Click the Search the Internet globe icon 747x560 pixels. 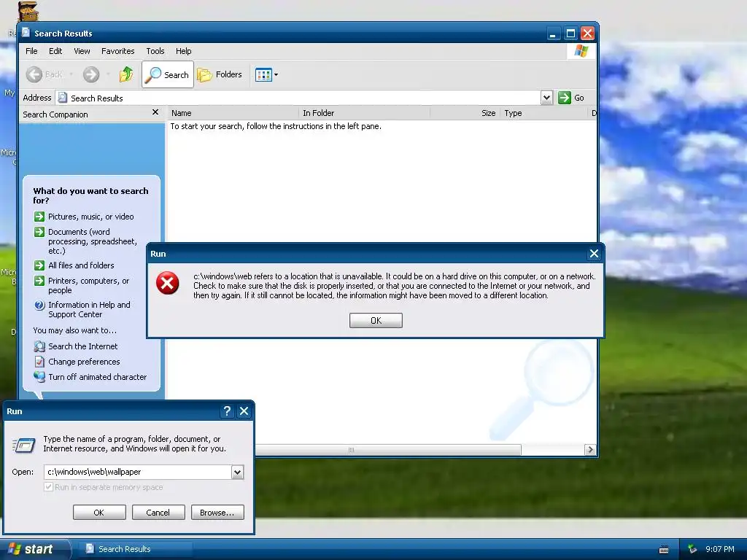click(x=39, y=346)
